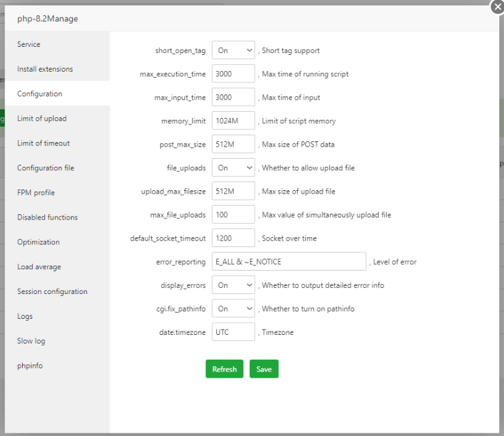The image size is (504, 436).
Task: Click the memory_limit input field
Action: point(234,121)
